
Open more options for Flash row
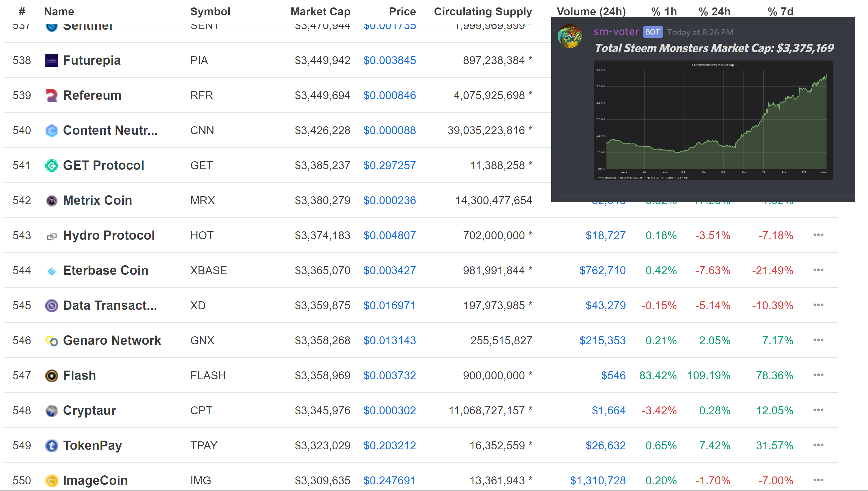click(818, 375)
